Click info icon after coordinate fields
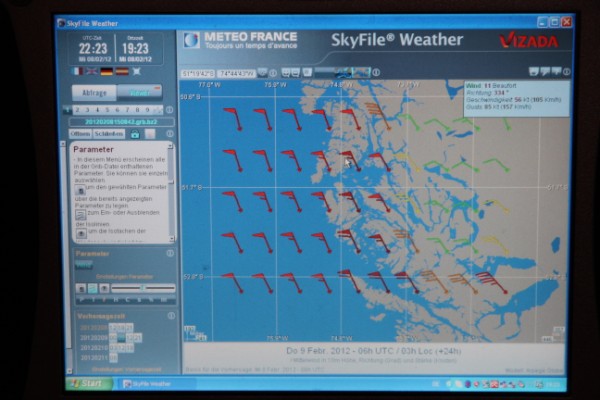This screenshot has height=400, width=600. point(273,73)
